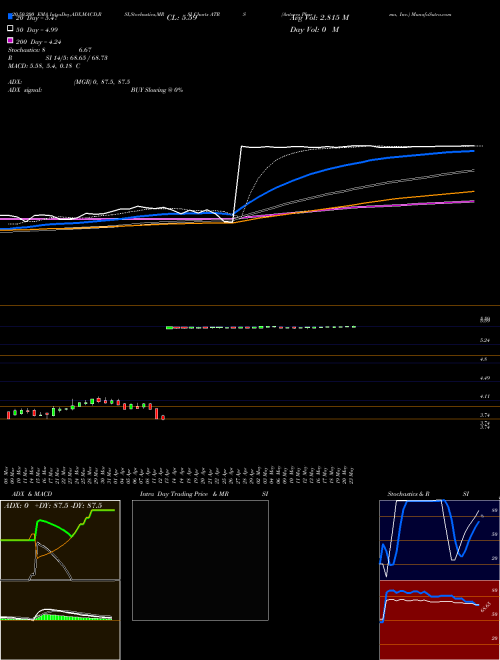Open the blue Stochastics chart panel

pyautogui.click(x=439, y=540)
